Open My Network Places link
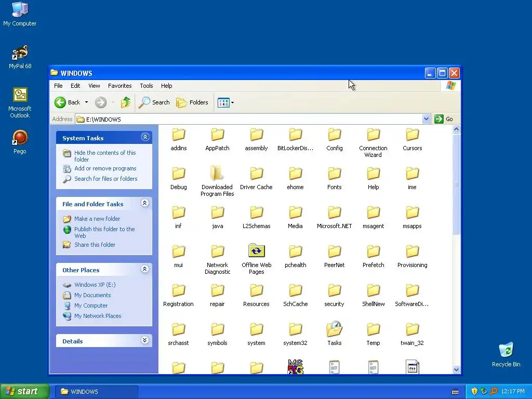Viewport: 532px width, 399px height. (x=98, y=316)
